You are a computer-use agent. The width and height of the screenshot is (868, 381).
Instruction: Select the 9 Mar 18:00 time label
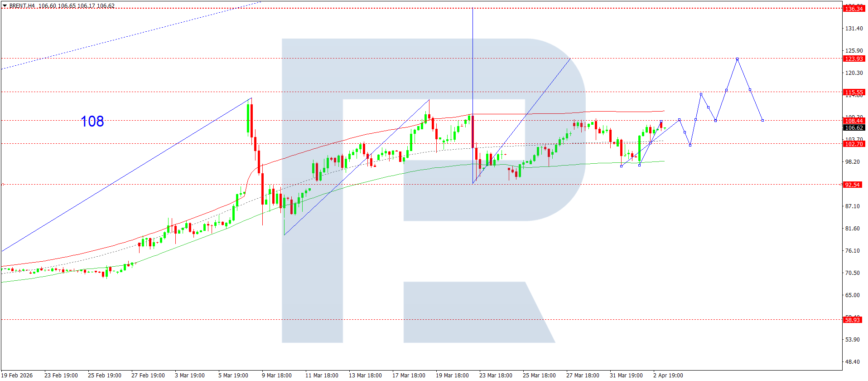pos(276,375)
